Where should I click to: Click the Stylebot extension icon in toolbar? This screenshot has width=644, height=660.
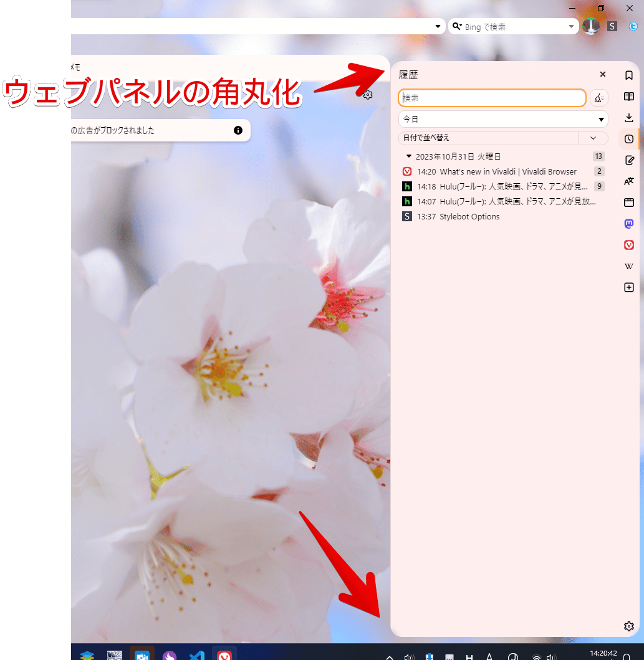coord(612,27)
